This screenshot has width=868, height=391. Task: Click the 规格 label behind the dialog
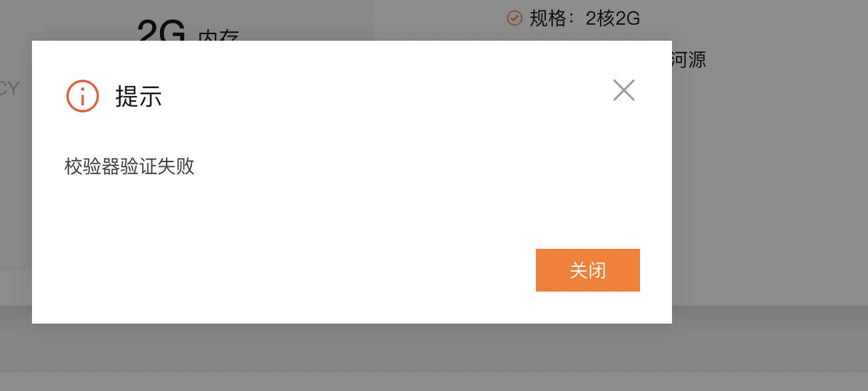[548, 18]
